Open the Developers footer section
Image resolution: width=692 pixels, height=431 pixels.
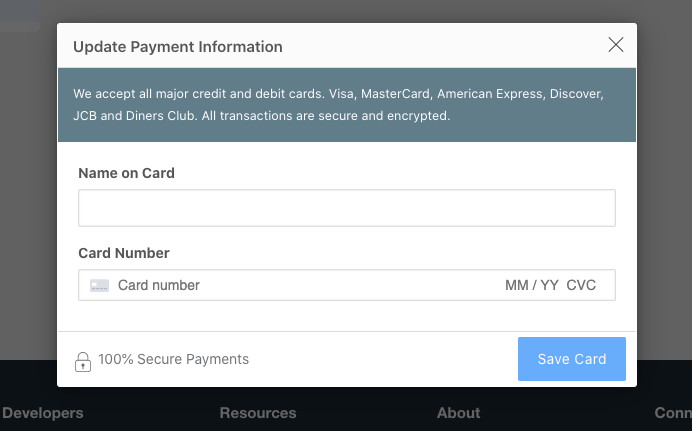42,413
